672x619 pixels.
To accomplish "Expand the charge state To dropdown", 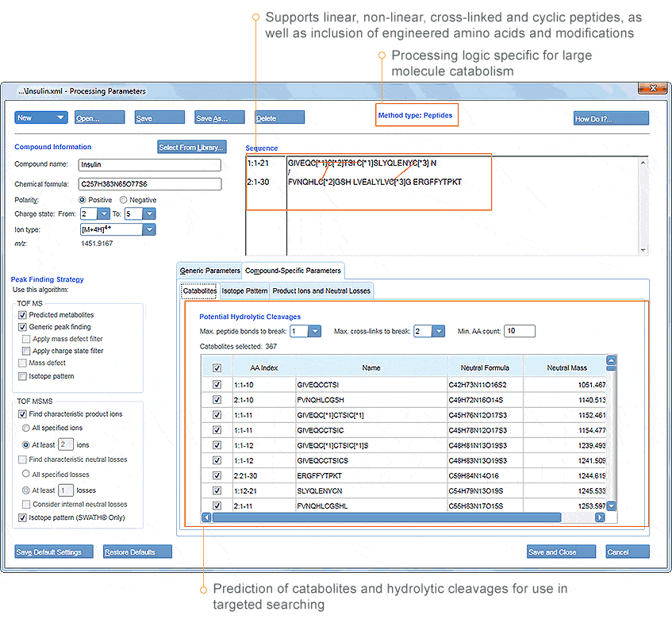I will point(149,213).
